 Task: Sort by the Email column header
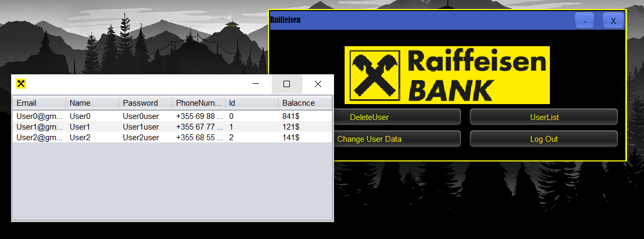(39, 103)
